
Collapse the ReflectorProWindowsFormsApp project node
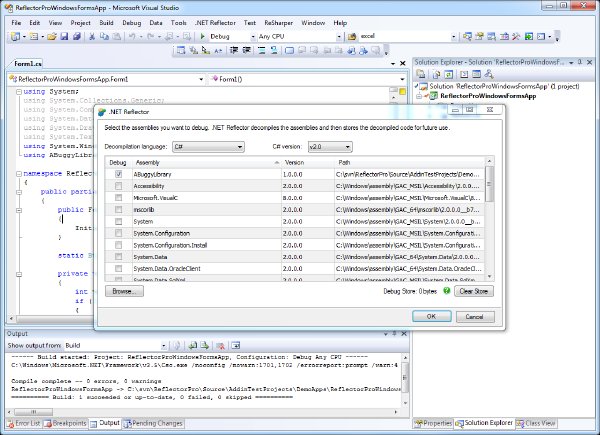coord(419,96)
